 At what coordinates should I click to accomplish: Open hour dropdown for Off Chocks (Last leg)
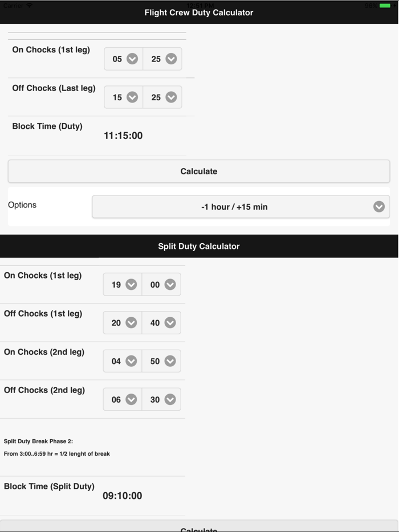tap(124, 97)
